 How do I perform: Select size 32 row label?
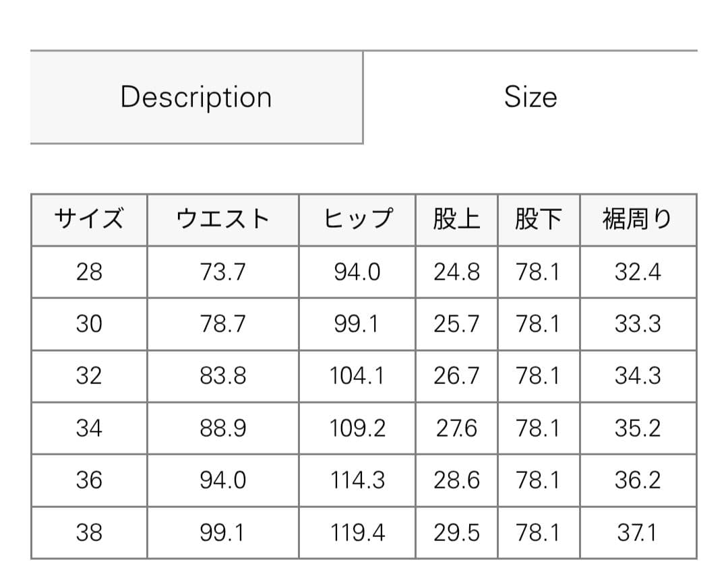coord(88,375)
